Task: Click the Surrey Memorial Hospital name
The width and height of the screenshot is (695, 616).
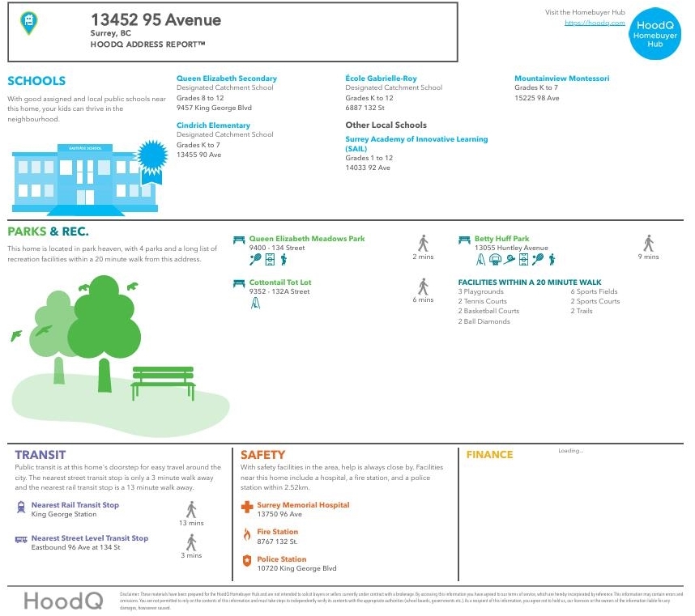Action: click(303, 505)
